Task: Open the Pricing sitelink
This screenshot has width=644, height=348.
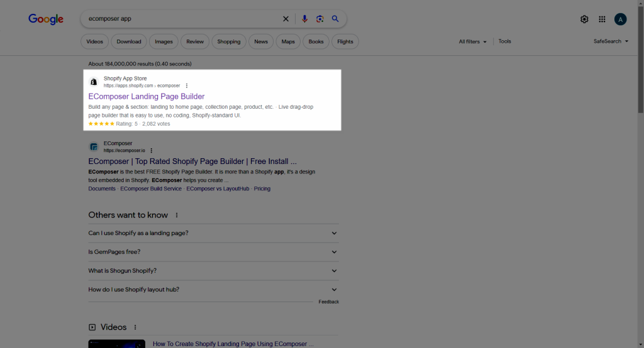Action: [262, 189]
